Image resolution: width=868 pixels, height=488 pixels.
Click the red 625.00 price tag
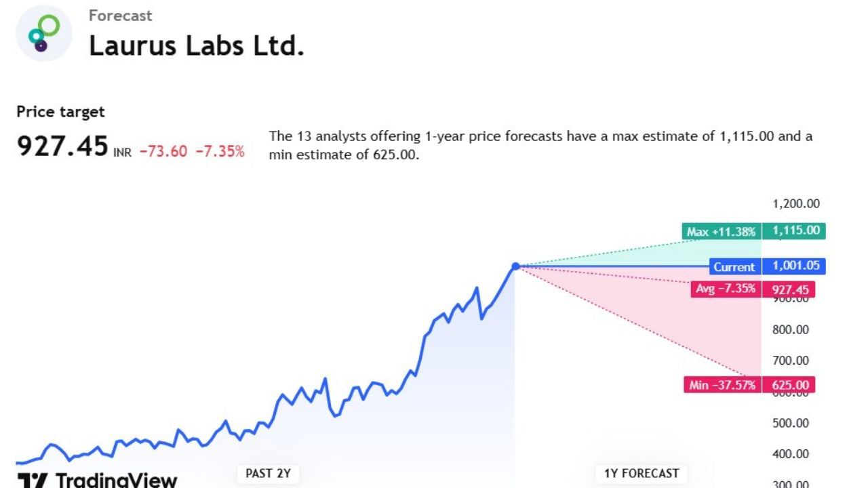click(790, 385)
